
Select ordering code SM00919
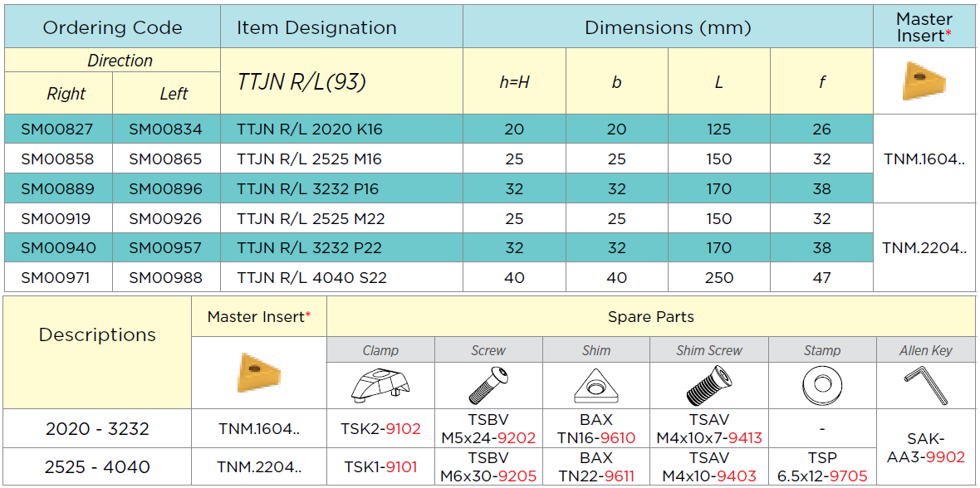[56, 219]
